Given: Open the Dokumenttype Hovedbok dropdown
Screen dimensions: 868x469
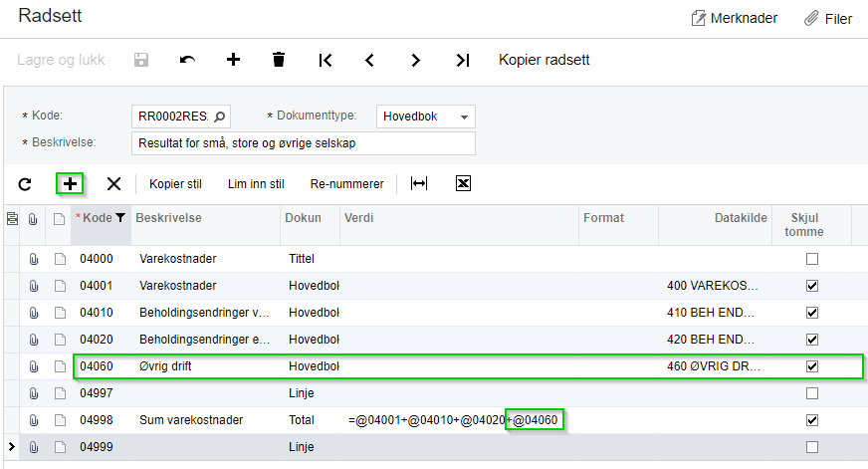Looking at the screenshot, I should pos(426,117).
